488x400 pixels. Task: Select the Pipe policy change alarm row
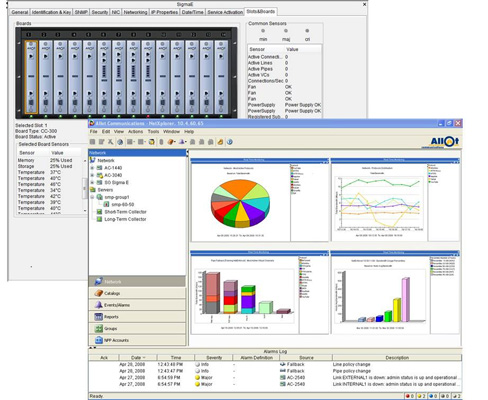click(275, 371)
